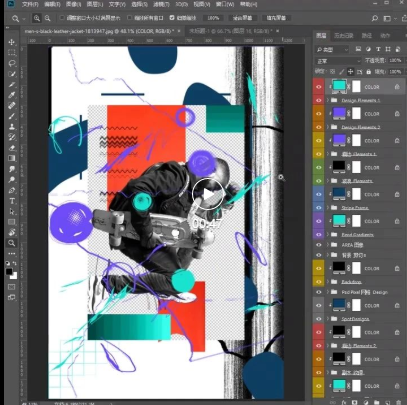Select the Rectangular Marquee tool
Image resolution: width=407 pixels, height=405 pixels.
click(x=12, y=53)
